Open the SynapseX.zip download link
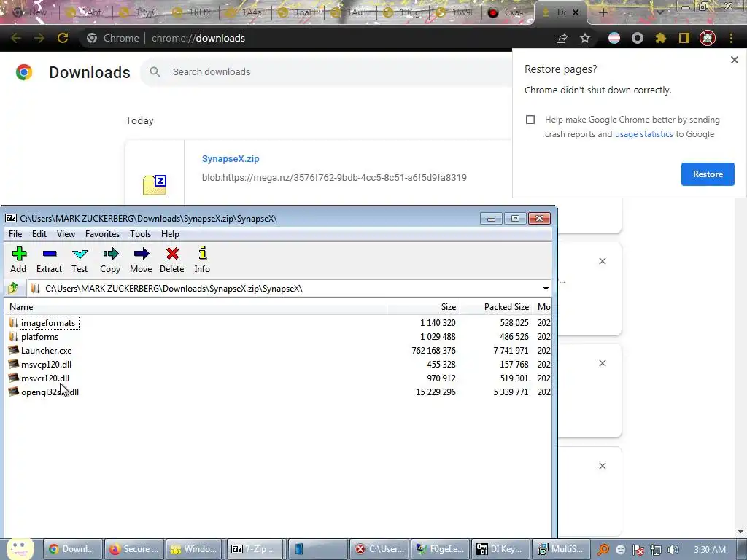Image resolution: width=747 pixels, height=560 pixels. tap(231, 158)
